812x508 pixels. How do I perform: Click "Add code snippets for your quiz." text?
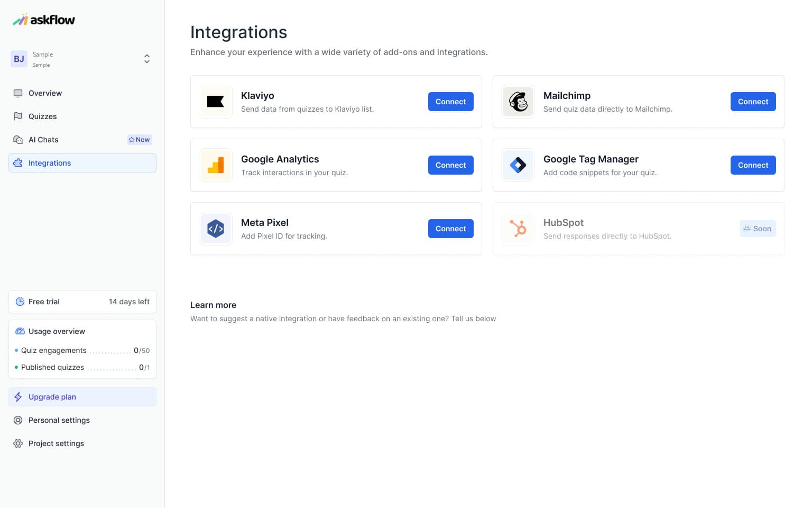tap(600, 173)
